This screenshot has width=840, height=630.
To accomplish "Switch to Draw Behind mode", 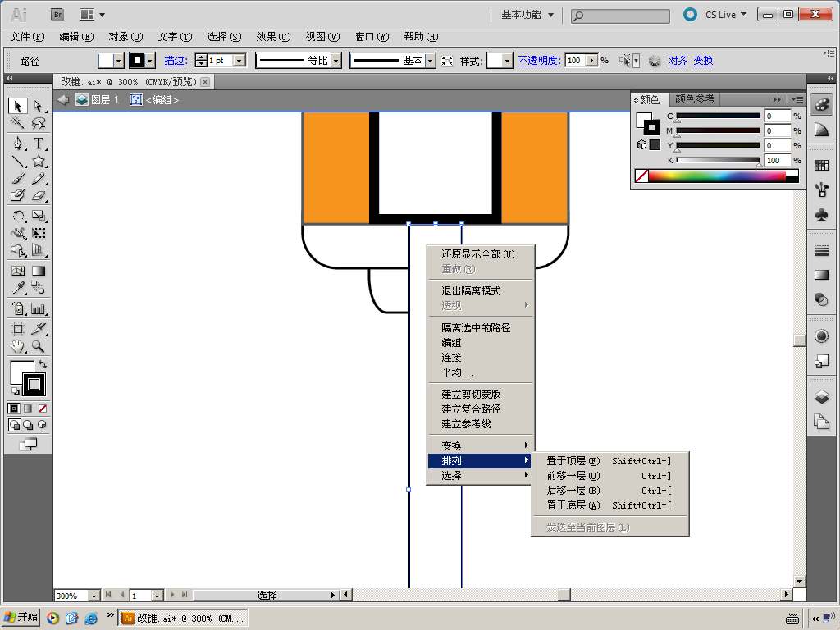I will (x=28, y=425).
